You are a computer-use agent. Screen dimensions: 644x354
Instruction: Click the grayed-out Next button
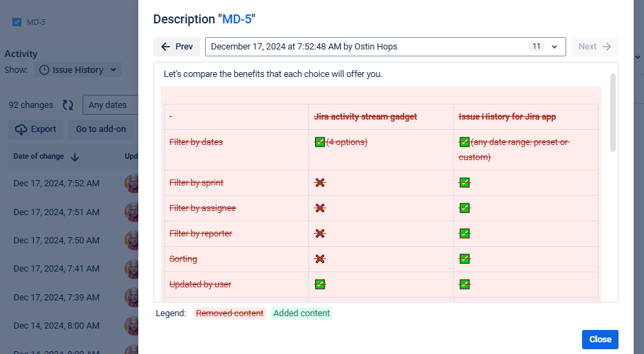pyautogui.click(x=594, y=47)
